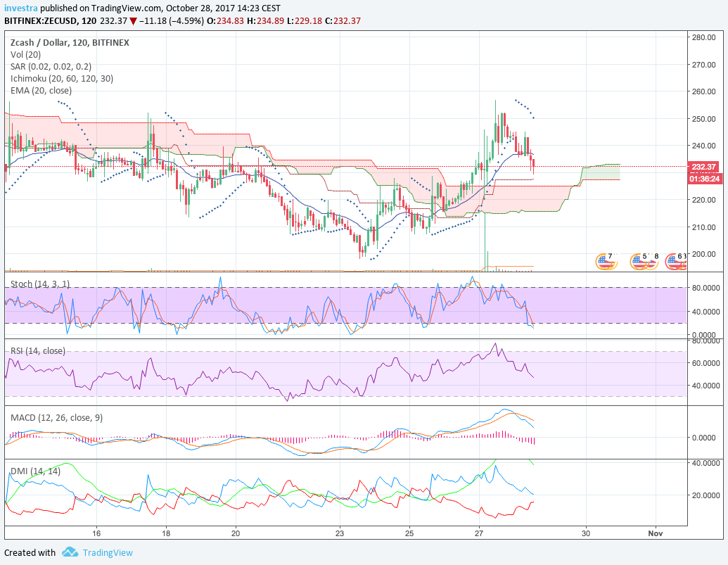Click the C:232.37 close value
This screenshot has height=565, width=728.
pos(343,21)
